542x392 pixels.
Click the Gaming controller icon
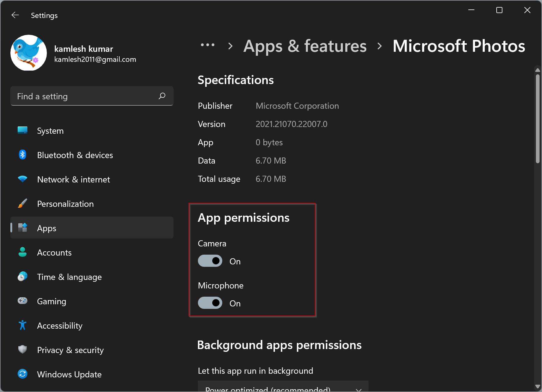click(23, 301)
